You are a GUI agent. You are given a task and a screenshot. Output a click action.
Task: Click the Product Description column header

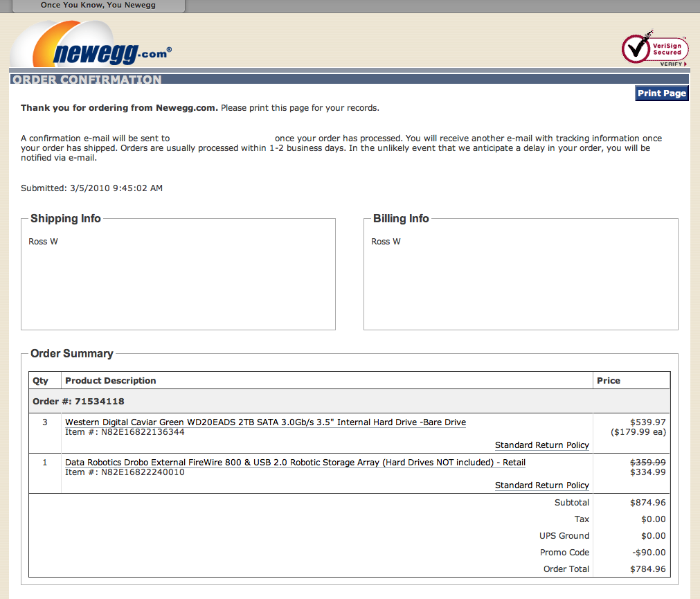(111, 381)
